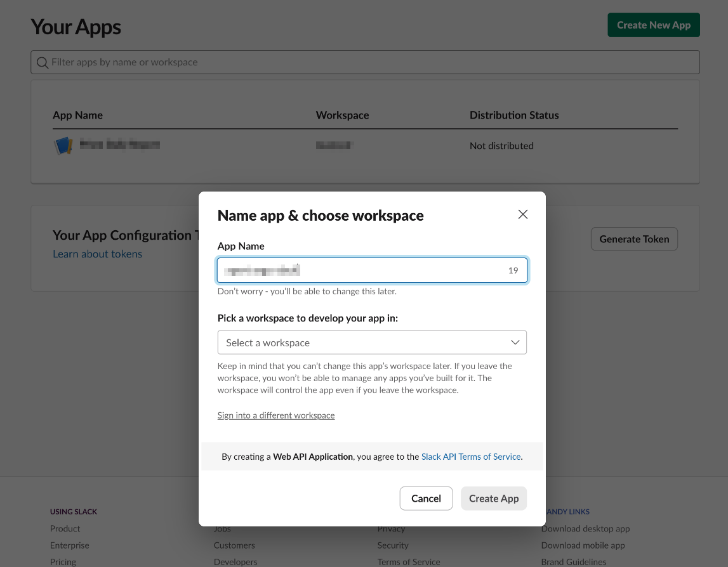Open the Developers footer link

coord(235,561)
